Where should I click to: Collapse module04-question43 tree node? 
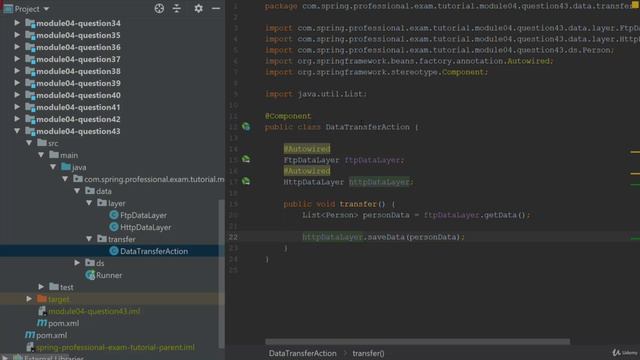click(17, 131)
